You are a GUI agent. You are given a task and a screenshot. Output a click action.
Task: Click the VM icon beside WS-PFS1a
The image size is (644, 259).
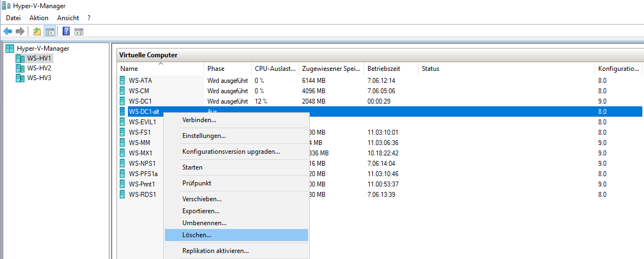click(122, 173)
